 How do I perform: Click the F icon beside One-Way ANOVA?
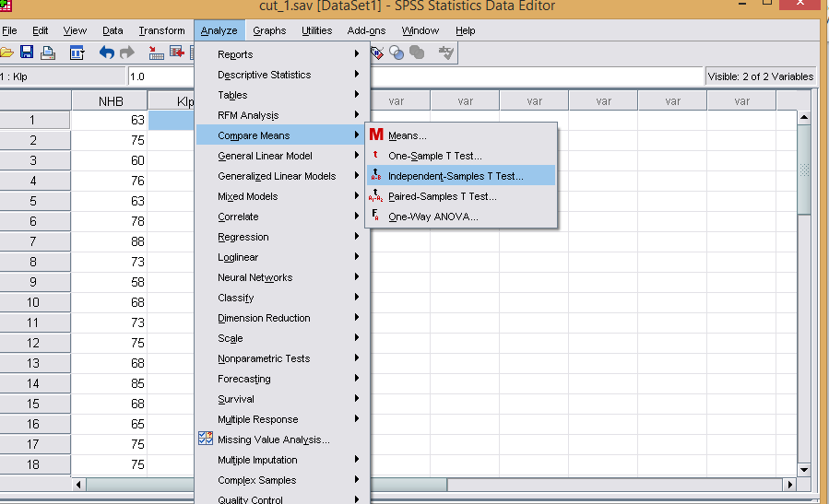(x=375, y=215)
